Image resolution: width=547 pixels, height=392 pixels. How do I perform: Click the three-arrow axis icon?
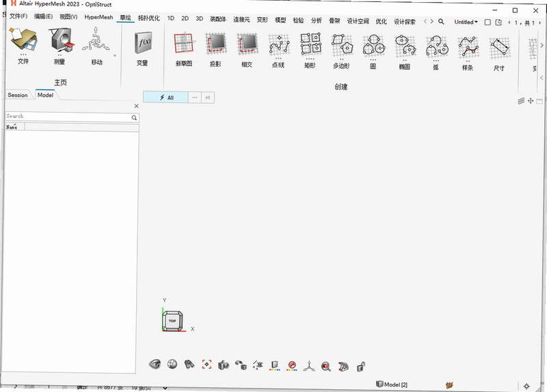pos(309,366)
